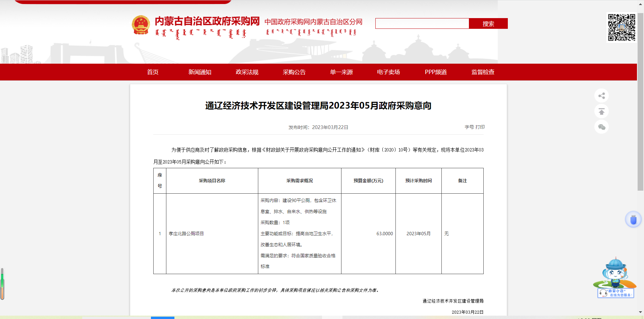Switch to PPP频道 page
This screenshot has width=644, height=319.
[x=436, y=72]
